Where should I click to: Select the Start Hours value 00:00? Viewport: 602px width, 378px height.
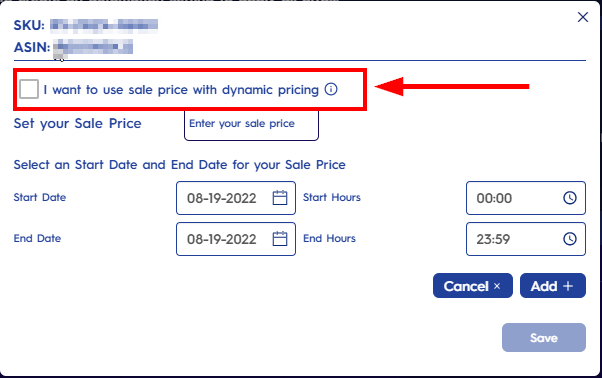coord(494,198)
